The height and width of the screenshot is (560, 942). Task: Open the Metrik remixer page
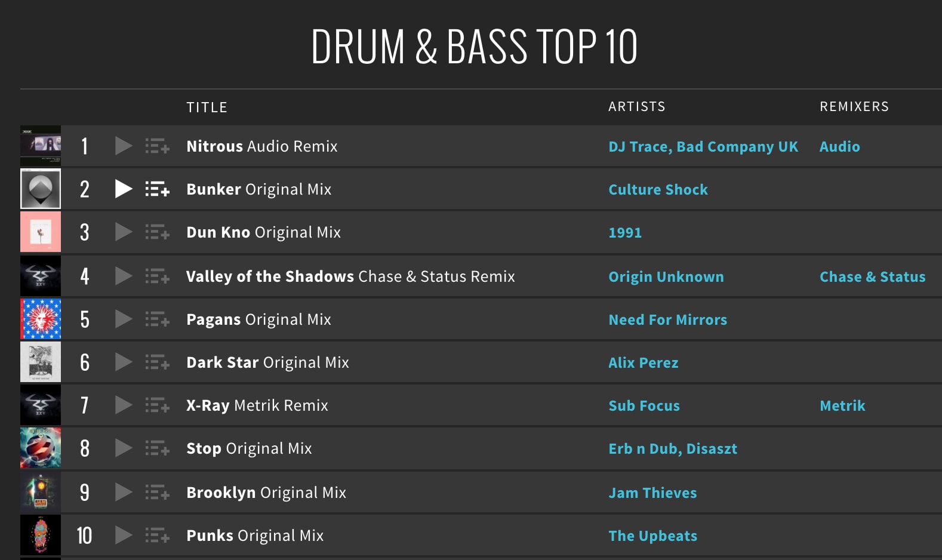pyautogui.click(x=842, y=405)
